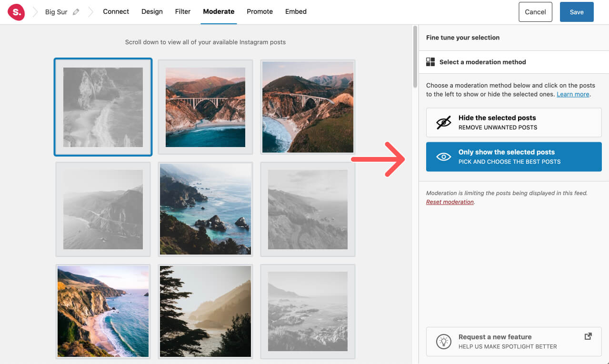Viewport: 609px width, 364px height.
Task: Click the post grid vertical scrollbar
Action: click(415, 57)
